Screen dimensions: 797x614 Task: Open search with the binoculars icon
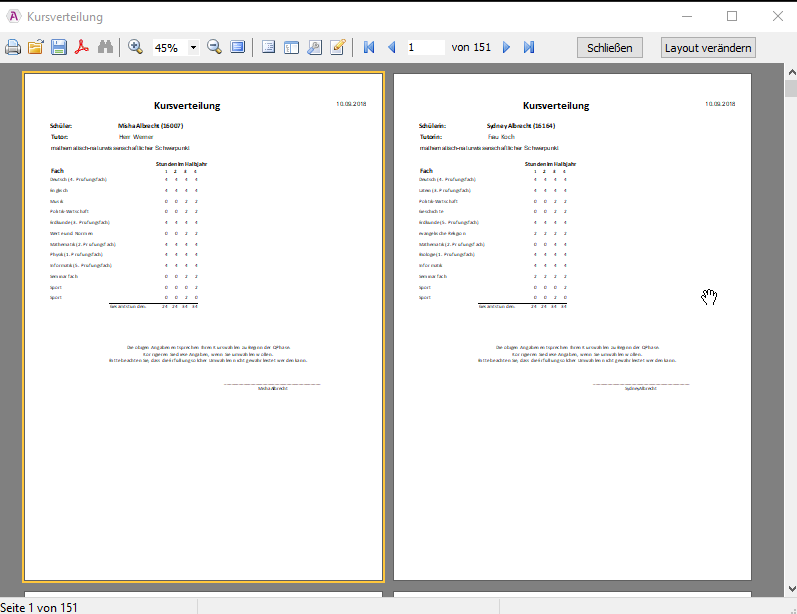point(105,47)
